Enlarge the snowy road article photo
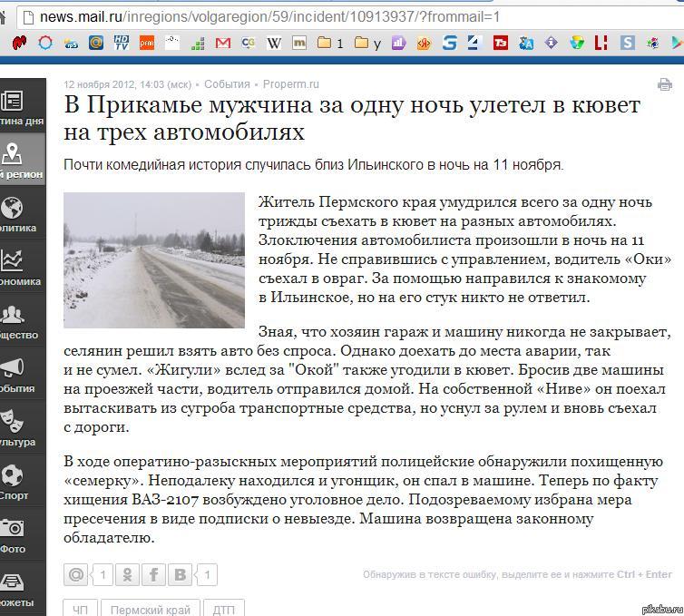The image size is (684, 616). [154, 260]
